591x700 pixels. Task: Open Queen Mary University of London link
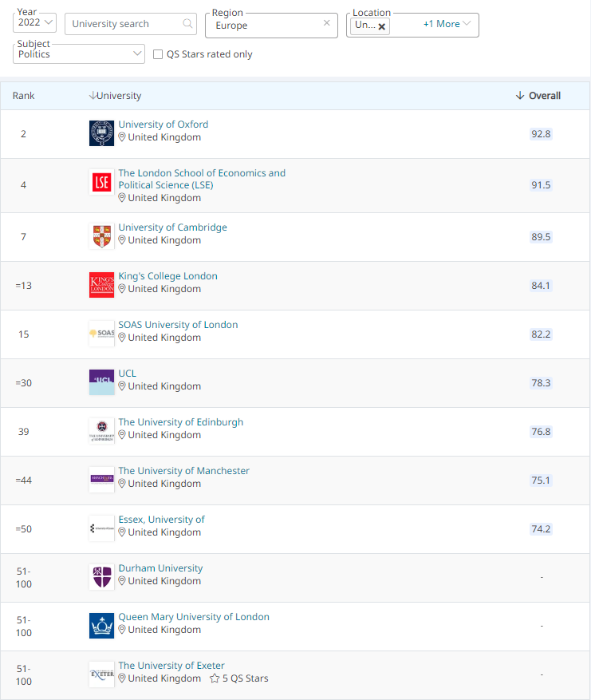(x=194, y=616)
